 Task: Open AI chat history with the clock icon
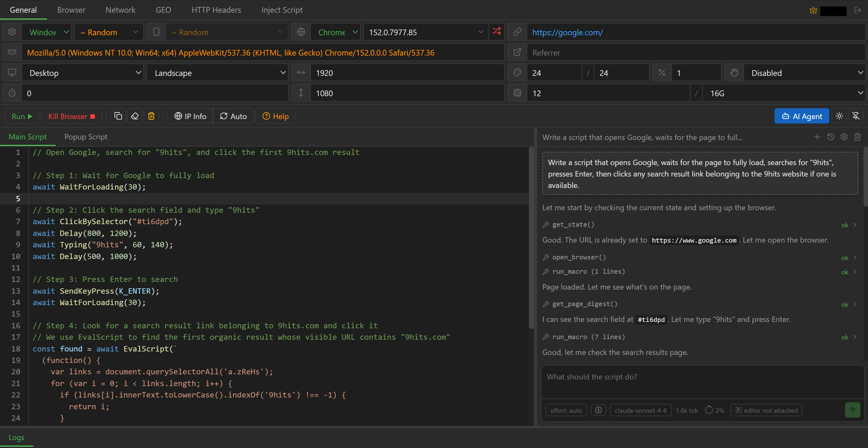830,137
